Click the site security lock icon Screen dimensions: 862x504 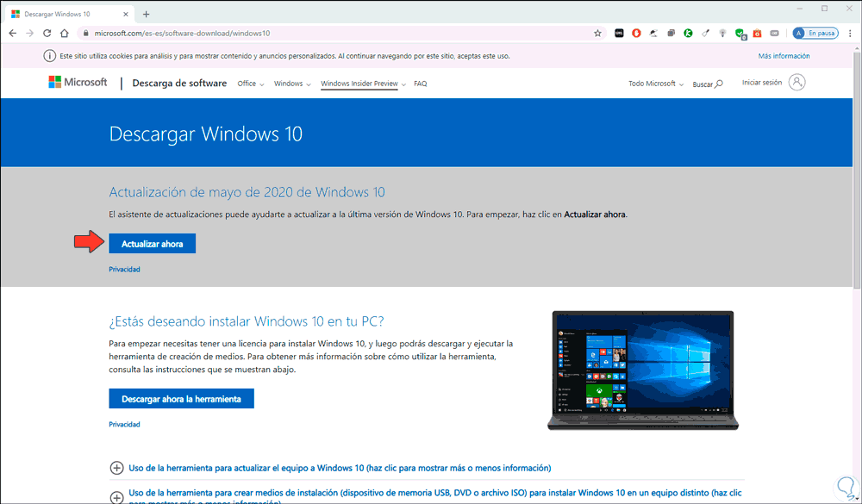[x=85, y=32]
